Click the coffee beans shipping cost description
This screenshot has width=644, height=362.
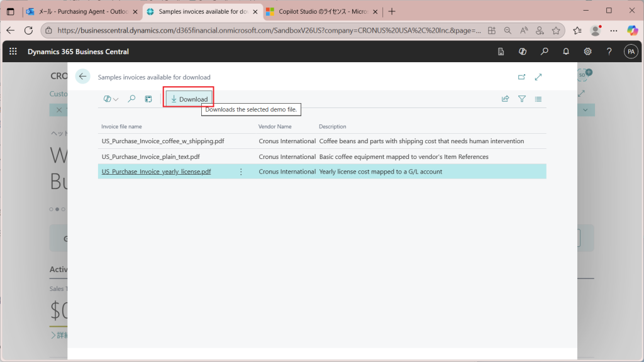tap(421, 141)
